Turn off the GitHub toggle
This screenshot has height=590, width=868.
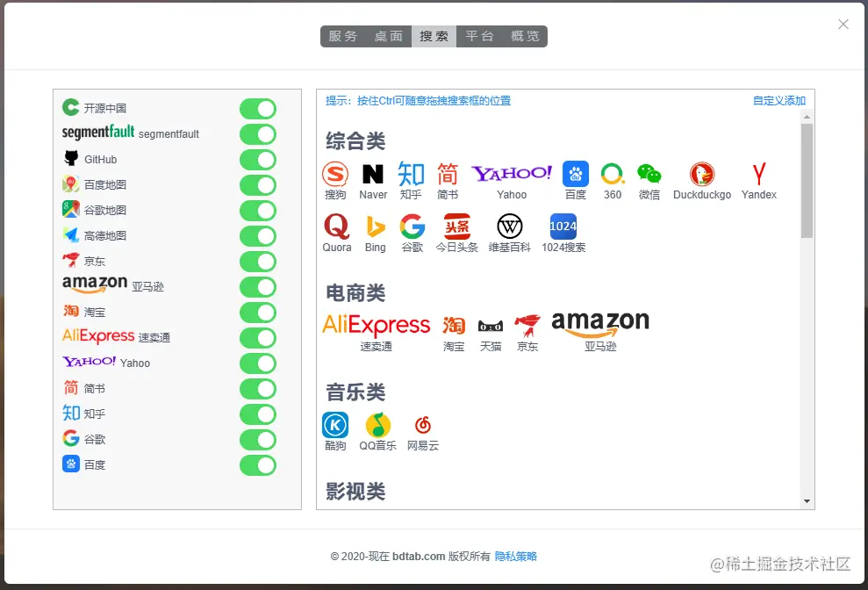click(x=258, y=160)
